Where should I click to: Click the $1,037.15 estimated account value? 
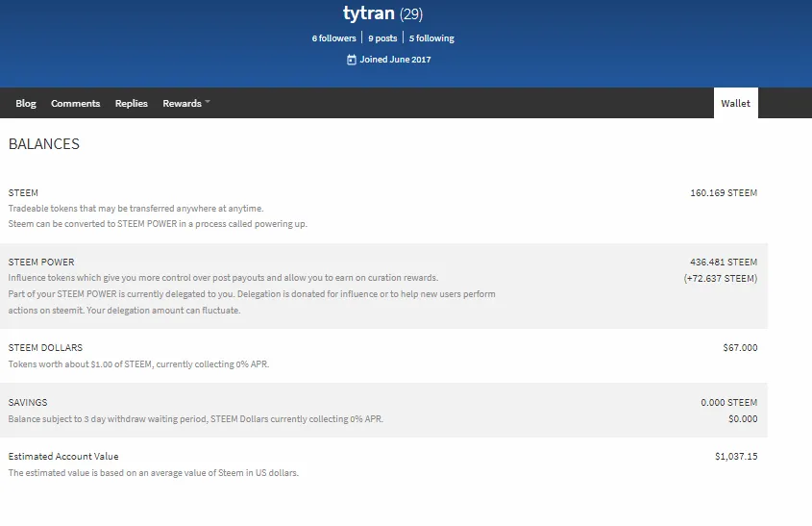click(x=736, y=457)
